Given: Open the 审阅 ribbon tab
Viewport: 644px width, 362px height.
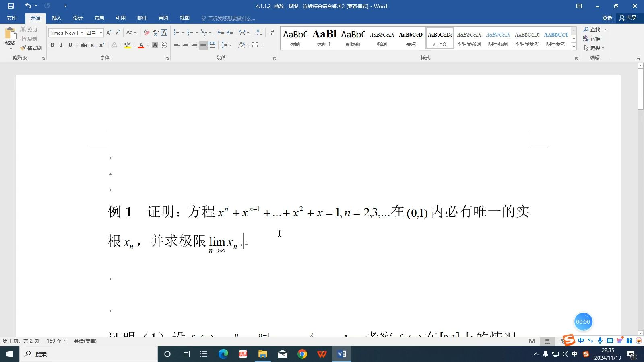Looking at the screenshot, I should pos(163,18).
